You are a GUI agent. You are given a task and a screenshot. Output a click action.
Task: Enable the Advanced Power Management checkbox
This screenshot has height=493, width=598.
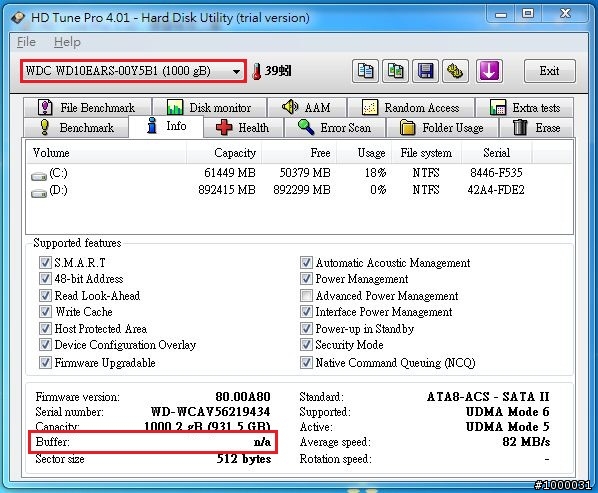point(306,295)
